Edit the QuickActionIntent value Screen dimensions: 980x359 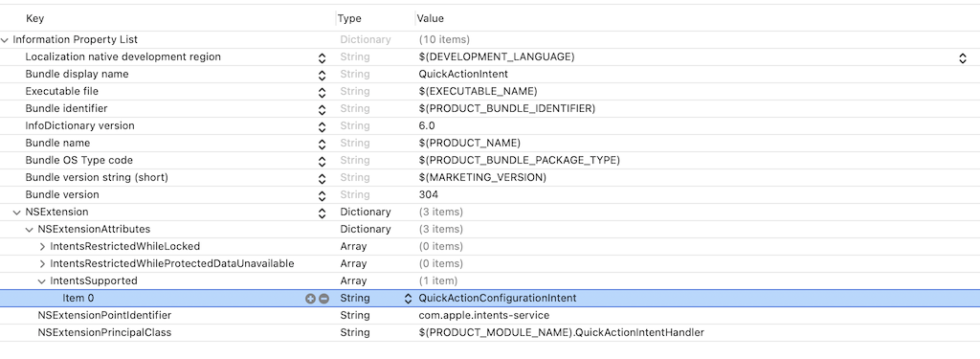[x=463, y=74]
